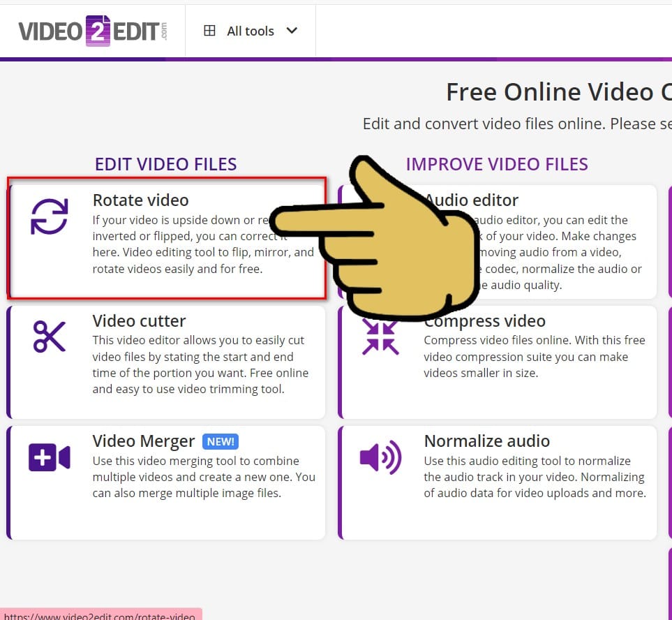Click the Video cutter scissors icon
This screenshot has height=620, width=672.
(50, 337)
